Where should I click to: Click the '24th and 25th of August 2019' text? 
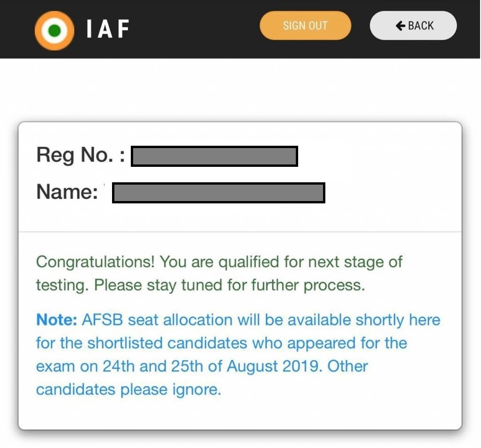click(x=212, y=366)
